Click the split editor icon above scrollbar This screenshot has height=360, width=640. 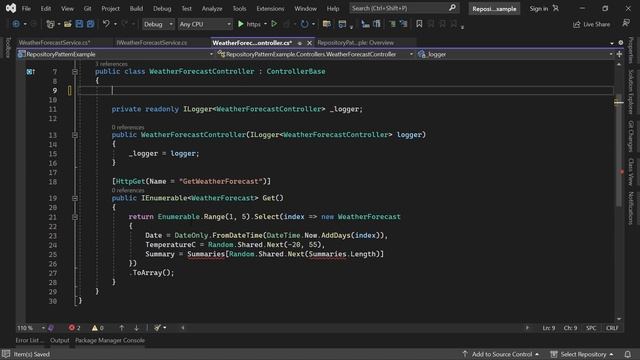tap(619, 54)
